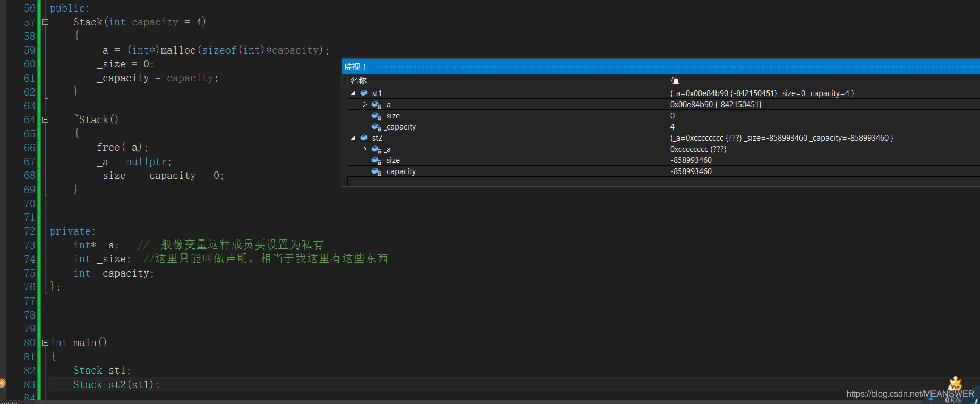This screenshot has width=980, height=404.
Task: Click the green comment on line 73
Action: pyautogui.click(x=231, y=245)
